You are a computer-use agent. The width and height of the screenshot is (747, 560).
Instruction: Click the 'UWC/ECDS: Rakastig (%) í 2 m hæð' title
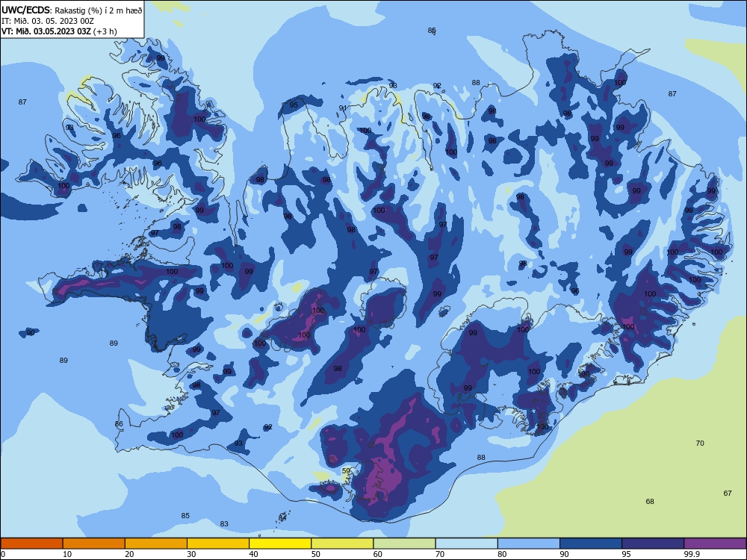pyautogui.click(x=72, y=10)
